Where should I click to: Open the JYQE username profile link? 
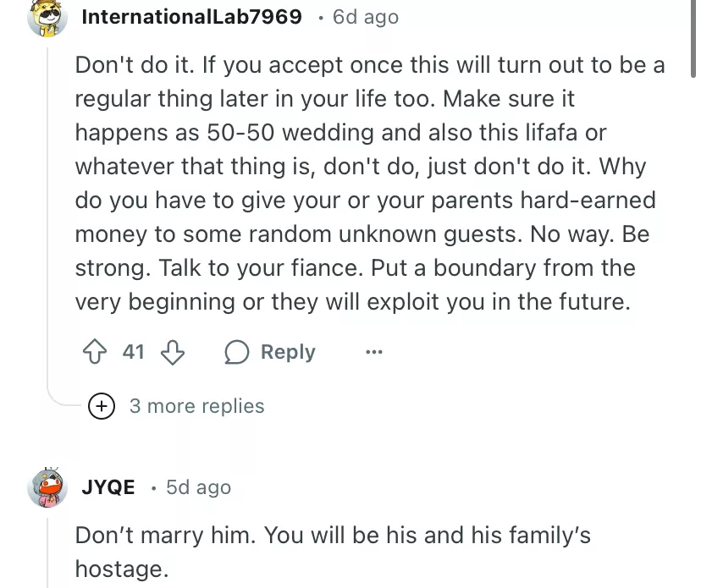pyautogui.click(x=108, y=487)
